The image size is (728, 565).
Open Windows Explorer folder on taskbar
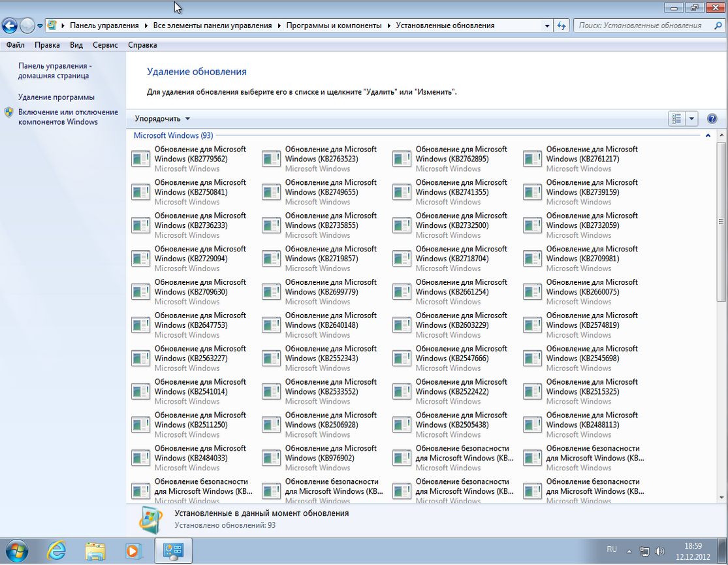95,551
